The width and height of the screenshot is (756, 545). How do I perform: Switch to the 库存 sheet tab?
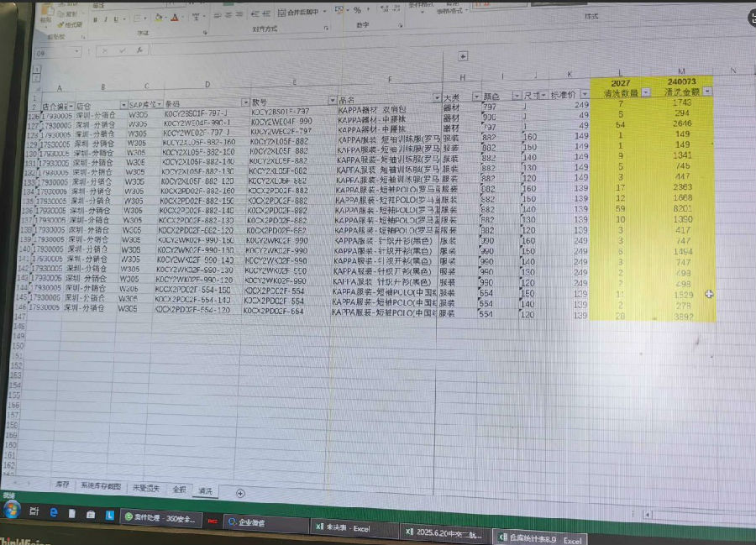point(62,485)
